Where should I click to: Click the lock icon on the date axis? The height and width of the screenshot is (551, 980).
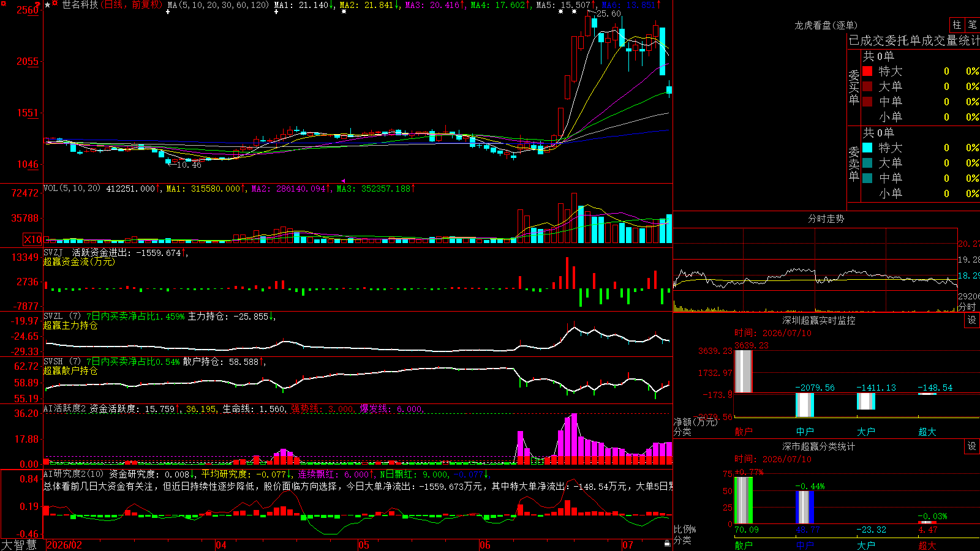click(668, 544)
